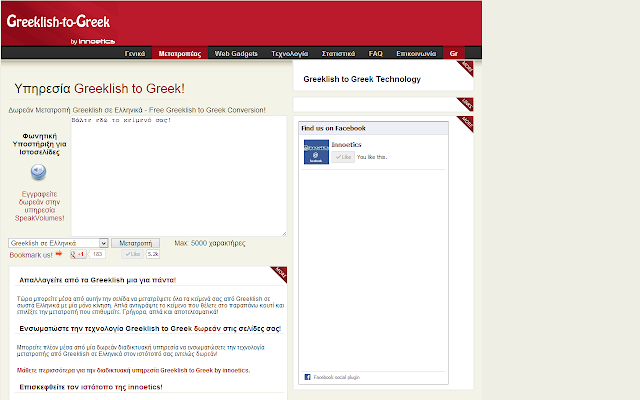Click the red Bookmark us arrow icon
Screen dimensions: 640x400
click(x=59, y=254)
